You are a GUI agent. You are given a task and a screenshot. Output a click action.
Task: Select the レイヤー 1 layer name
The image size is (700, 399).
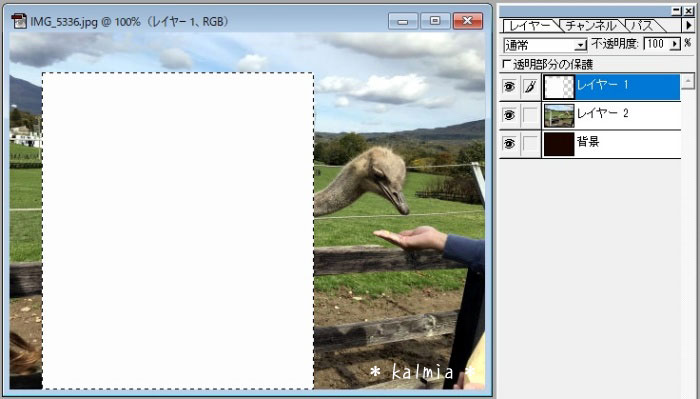[x=602, y=85]
